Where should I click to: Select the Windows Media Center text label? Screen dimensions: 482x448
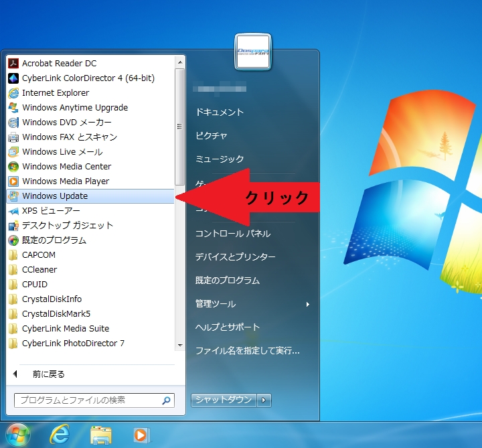coord(67,167)
